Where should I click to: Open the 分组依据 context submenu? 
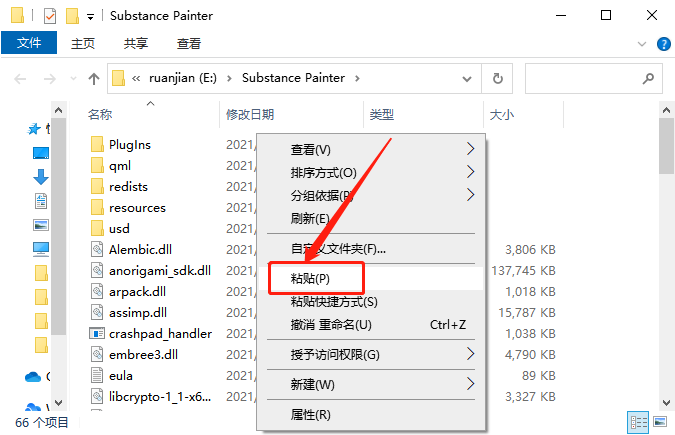coord(371,195)
